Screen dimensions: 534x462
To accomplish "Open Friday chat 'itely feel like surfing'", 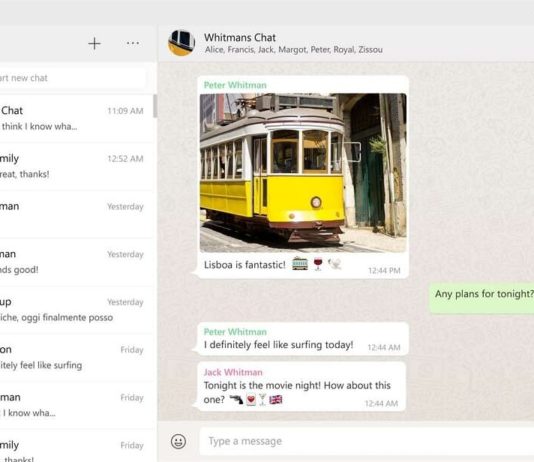I will [x=76, y=357].
